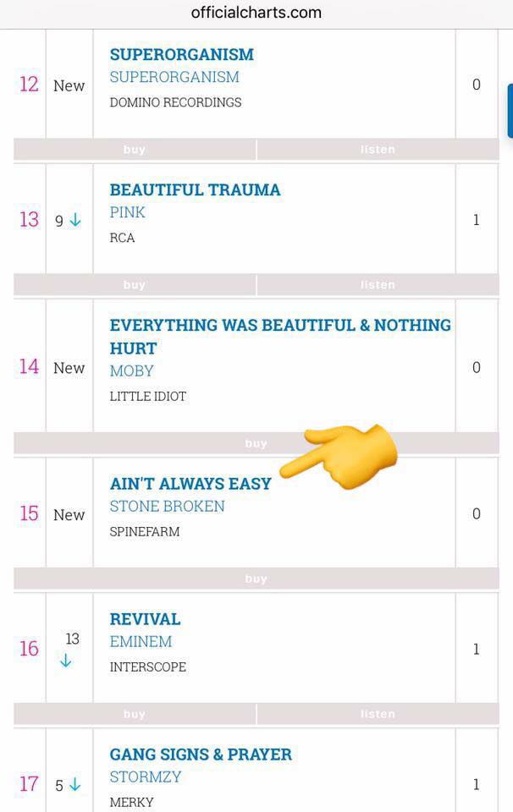Listen to the Superorganism album
This screenshot has width=513, height=812.
pyautogui.click(x=378, y=149)
